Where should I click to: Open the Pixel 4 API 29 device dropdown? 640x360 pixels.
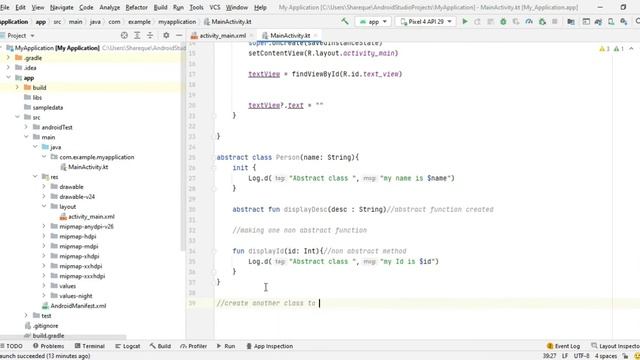pos(425,22)
